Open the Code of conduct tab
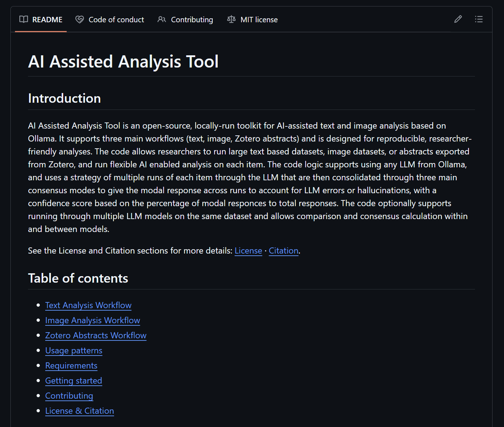This screenshot has width=504, height=427. pos(116,19)
